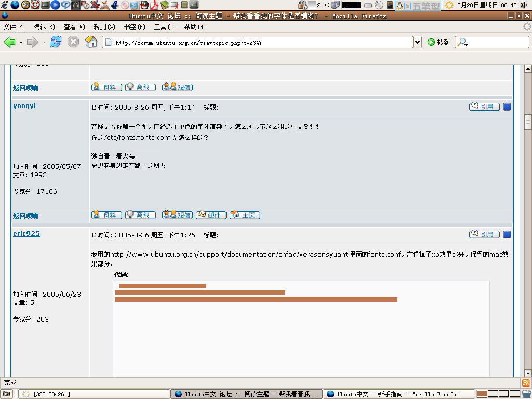532x399 pixels.
Task: Open the volume speaker control
Action: (x=524, y=5)
